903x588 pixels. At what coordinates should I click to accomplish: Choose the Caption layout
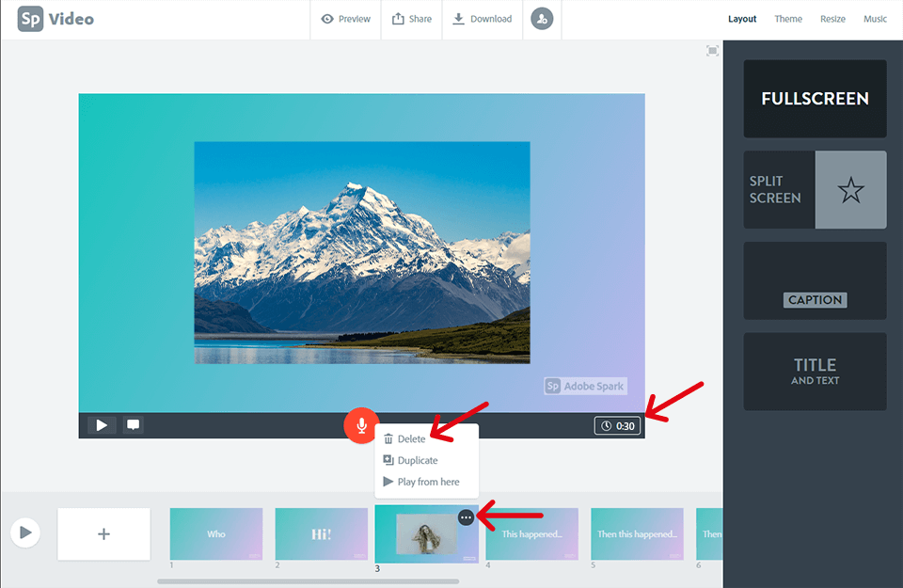click(x=815, y=280)
